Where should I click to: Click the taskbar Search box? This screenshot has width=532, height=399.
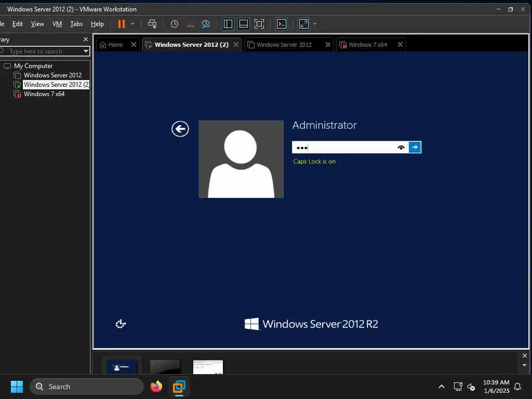pyautogui.click(x=87, y=387)
